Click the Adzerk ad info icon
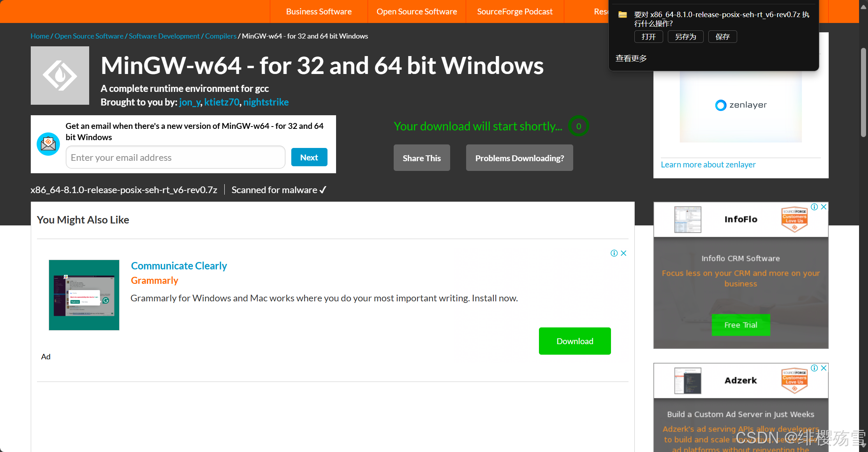This screenshot has width=868, height=452. coord(814,368)
